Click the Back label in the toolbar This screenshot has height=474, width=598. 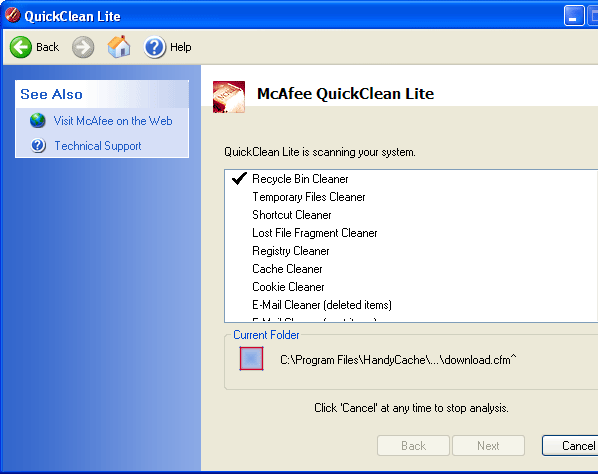[47, 47]
